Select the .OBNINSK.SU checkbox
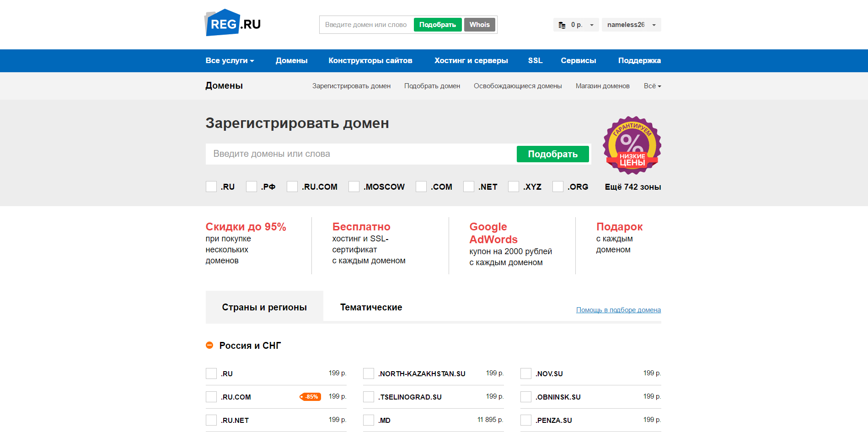This screenshot has width=868, height=432. pos(525,397)
